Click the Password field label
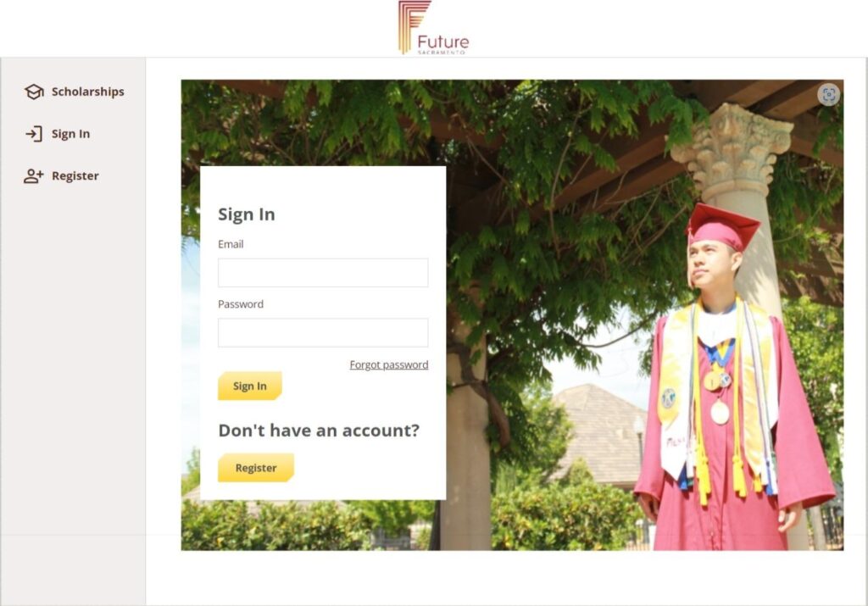The width and height of the screenshot is (868, 606). click(241, 303)
